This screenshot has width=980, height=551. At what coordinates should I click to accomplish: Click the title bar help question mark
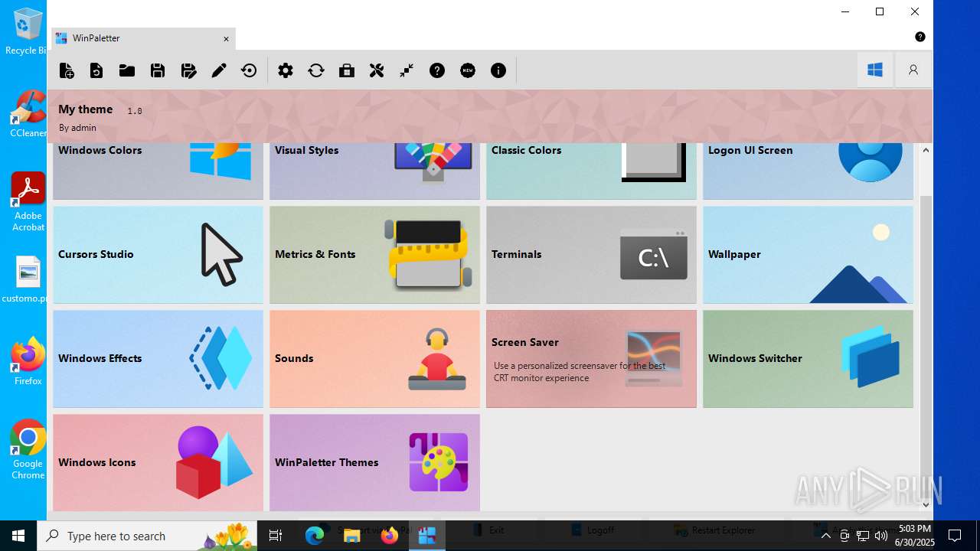(x=920, y=37)
